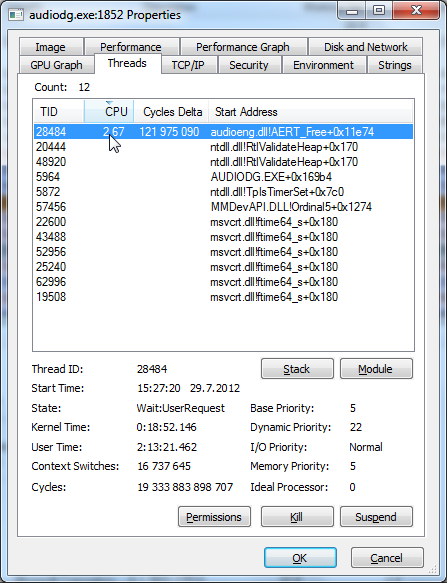Image resolution: width=447 pixels, height=583 pixels.
Task: Click the Start Address column header
Action: click(311, 112)
